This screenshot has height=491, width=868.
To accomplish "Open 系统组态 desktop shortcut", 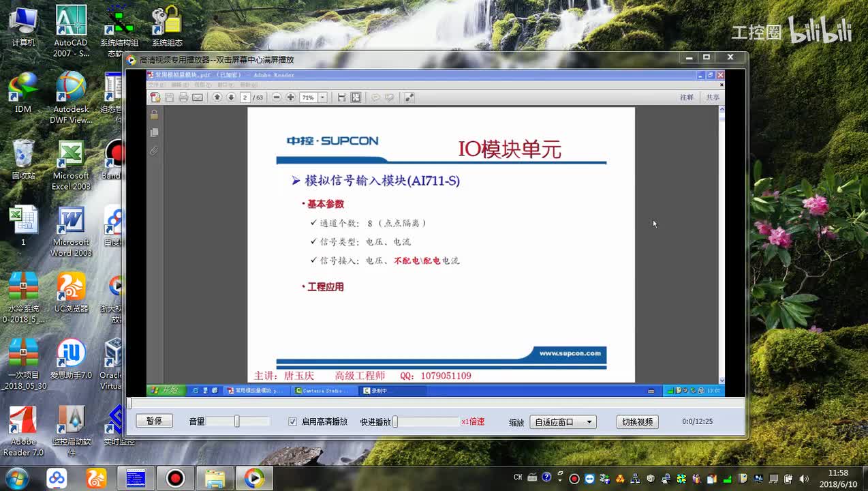I will [167, 27].
